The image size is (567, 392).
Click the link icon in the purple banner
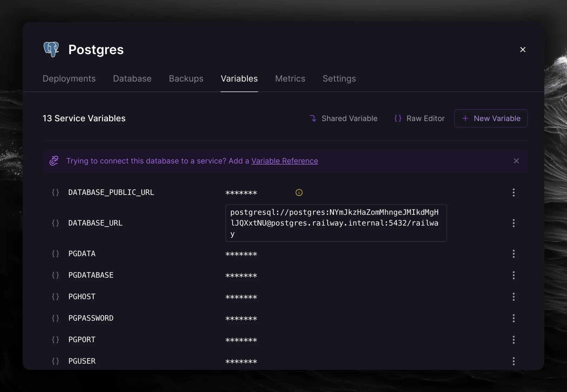(54, 161)
